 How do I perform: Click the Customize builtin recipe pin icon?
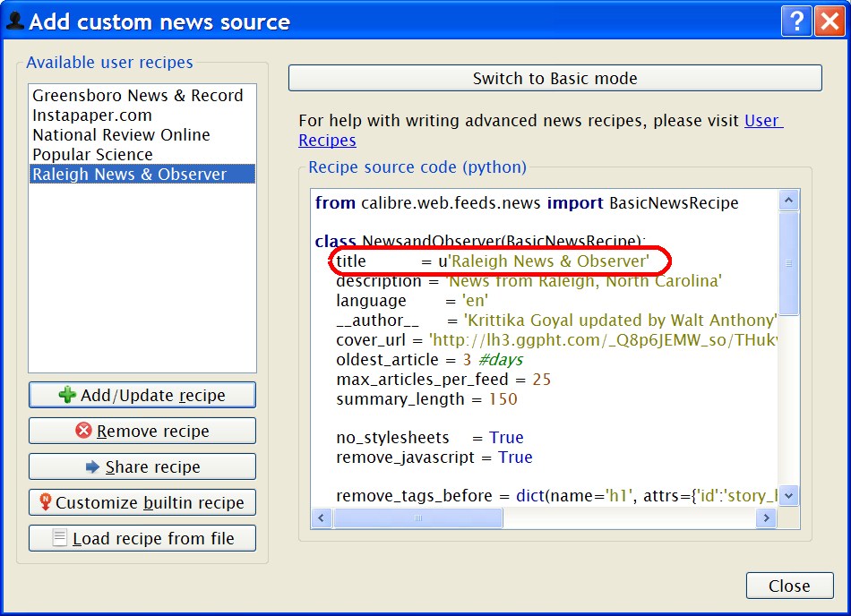(x=46, y=502)
